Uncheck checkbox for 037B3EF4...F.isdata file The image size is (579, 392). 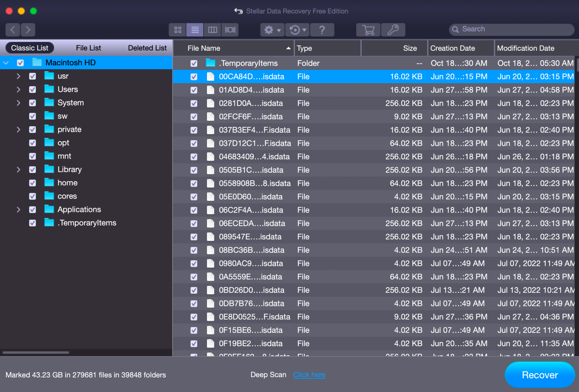point(194,130)
